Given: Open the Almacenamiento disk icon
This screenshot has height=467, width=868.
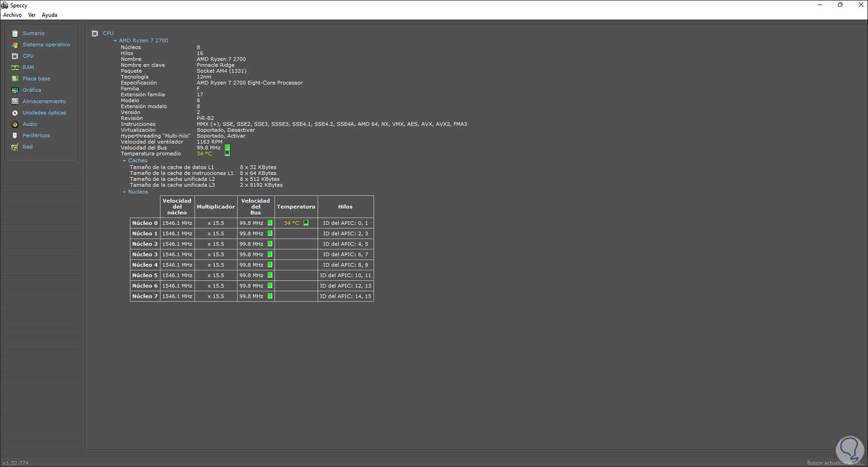Looking at the screenshot, I should 15,101.
